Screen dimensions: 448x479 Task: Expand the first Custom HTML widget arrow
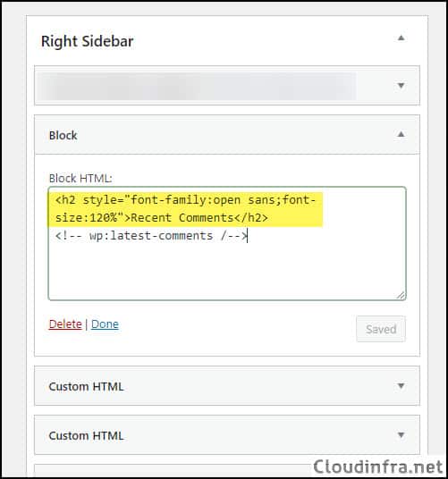pyautogui.click(x=401, y=385)
